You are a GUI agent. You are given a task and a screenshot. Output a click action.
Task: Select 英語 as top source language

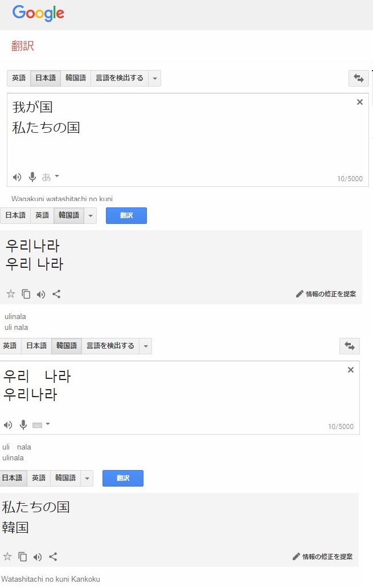(19, 78)
